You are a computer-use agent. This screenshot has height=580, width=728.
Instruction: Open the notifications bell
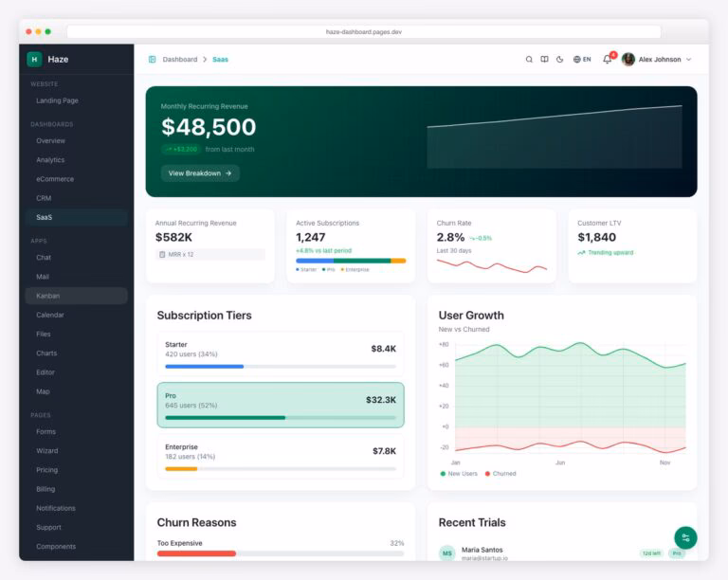608,60
